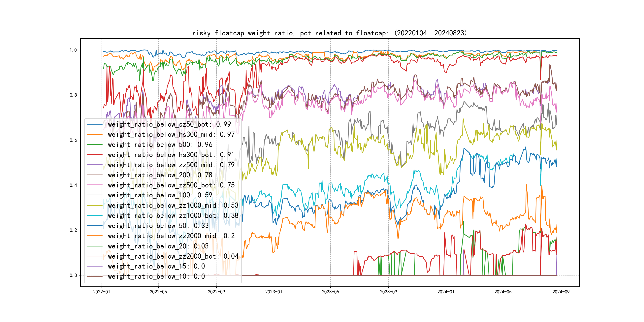Image resolution: width=644 pixels, height=322 pixels.
Task: Click the red weight_ratio_below_hs300_bot legend line sample
Action: point(95,155)
